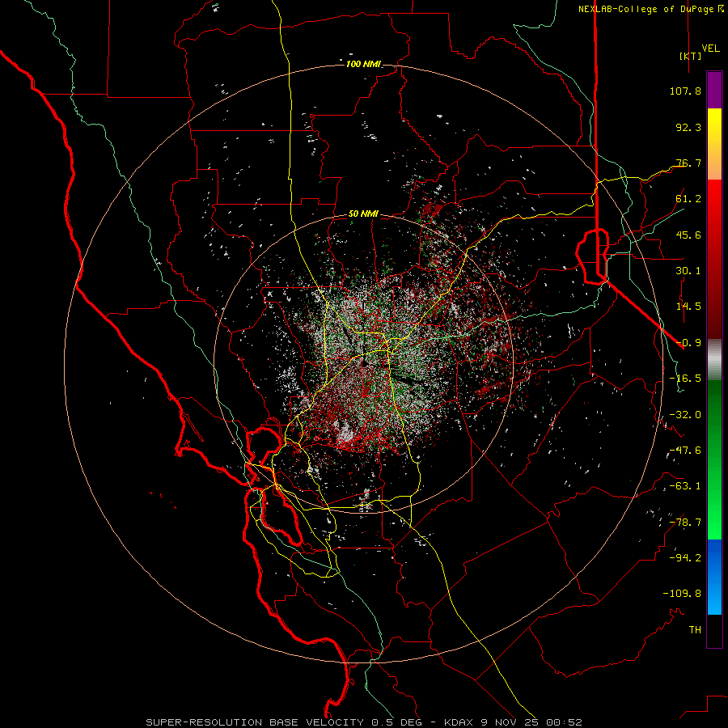Click the -0.9 legend value
This screenshot has height=728, width=728.
(688, 343)
